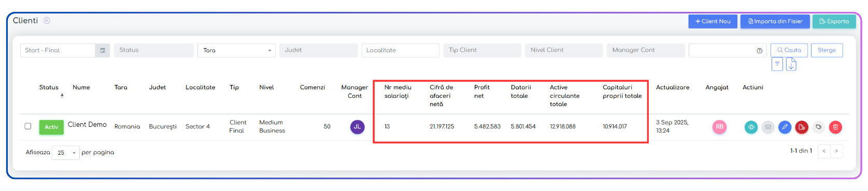
Task: Click the RB employee avatar
Action: pos(719,127)
